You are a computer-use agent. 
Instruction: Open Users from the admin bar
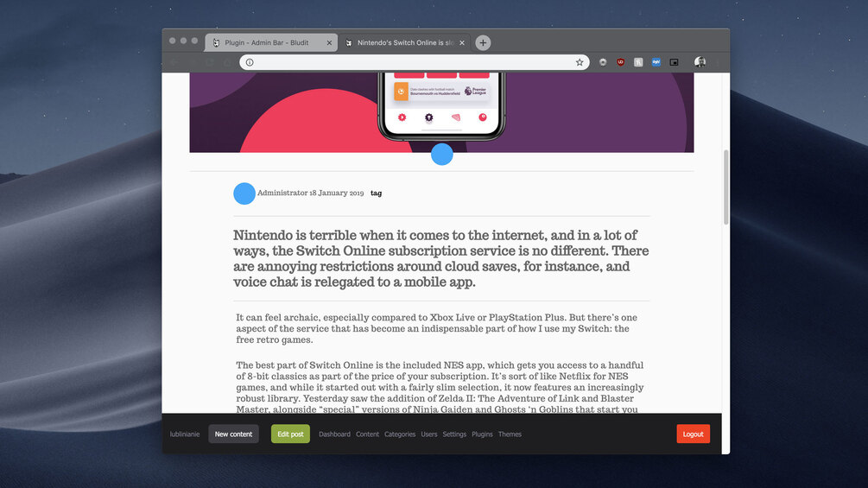coord(429,434)
